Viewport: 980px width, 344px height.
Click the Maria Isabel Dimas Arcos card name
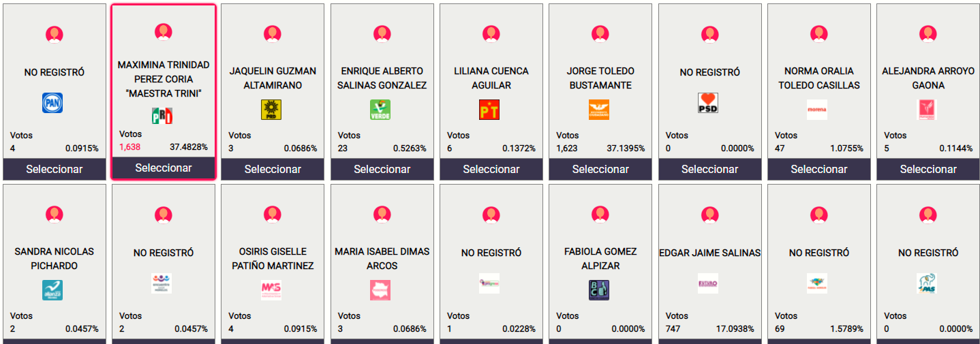coord(382,259)
